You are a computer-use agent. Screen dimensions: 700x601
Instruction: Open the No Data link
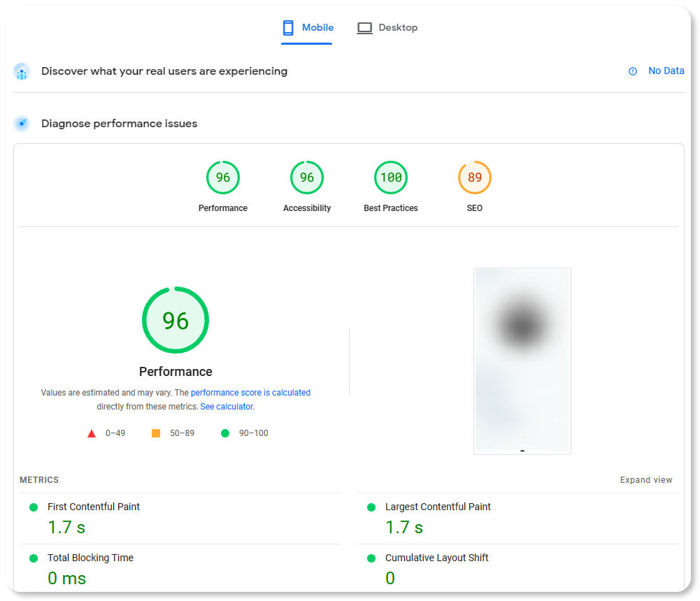coord(666,71)
